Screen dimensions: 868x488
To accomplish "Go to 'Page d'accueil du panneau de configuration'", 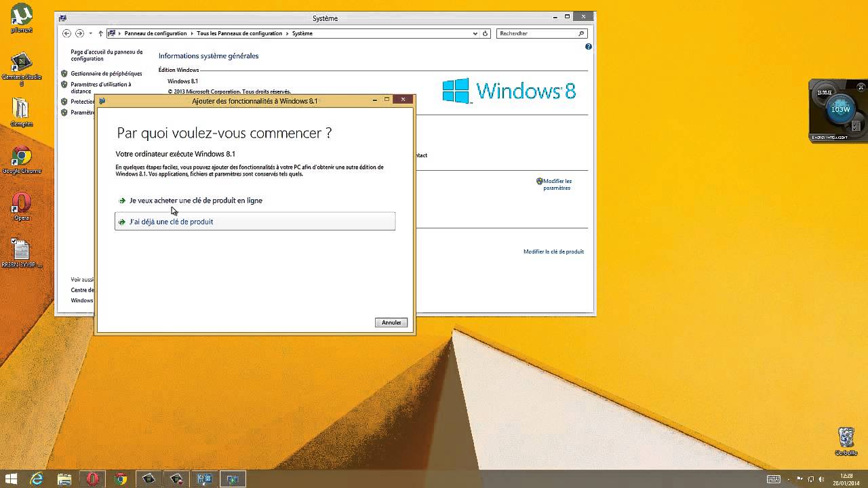I will pos(106,55).
